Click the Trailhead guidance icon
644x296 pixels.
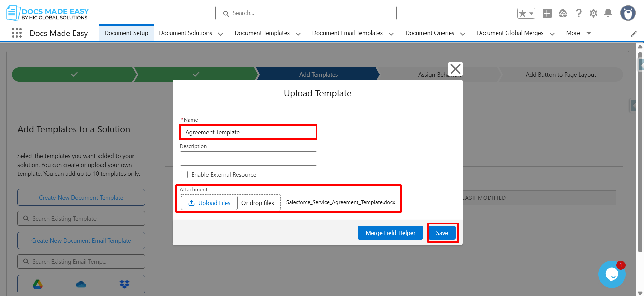point(563,13)
